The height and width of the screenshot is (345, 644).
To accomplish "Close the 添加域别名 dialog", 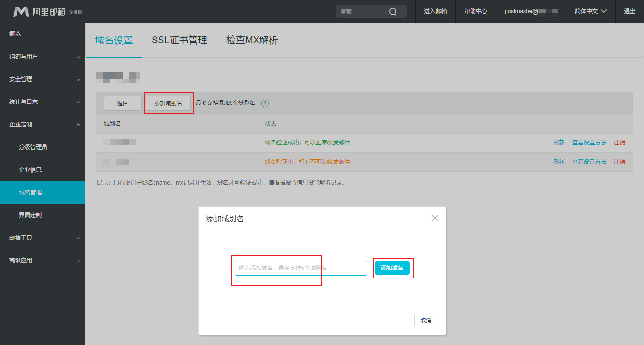I will coord(435,218).
